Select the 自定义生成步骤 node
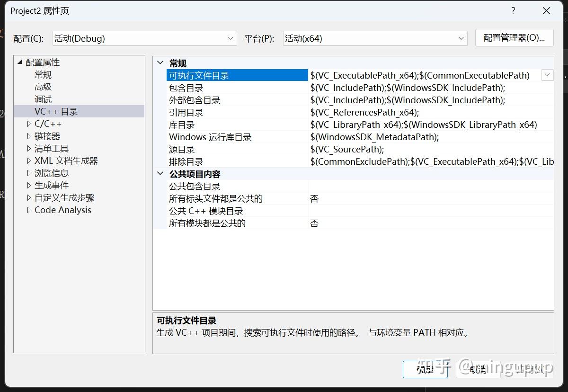Image resolution: width=568 pixels, height=392 pixels. click(x=64, y=197)
